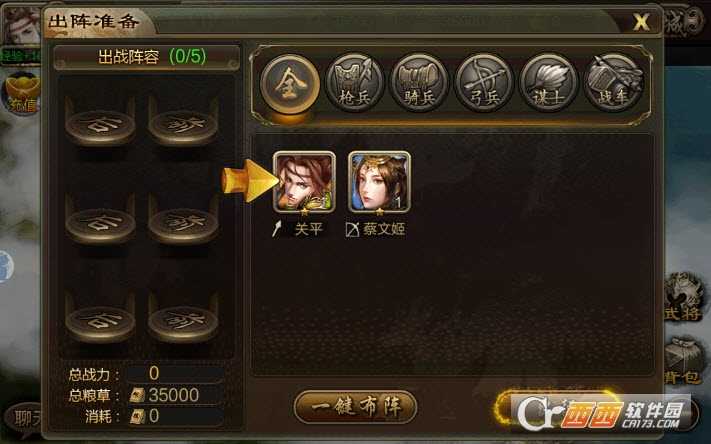Select hero portrait 蔡文姬
This screenshot has width=711, height=444.
point(379,182)
